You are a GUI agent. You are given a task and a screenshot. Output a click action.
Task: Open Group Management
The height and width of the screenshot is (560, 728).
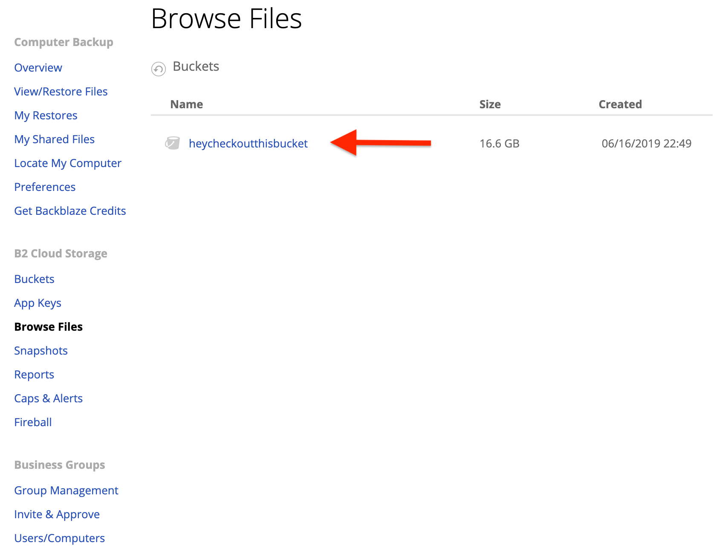pos(66,491)
